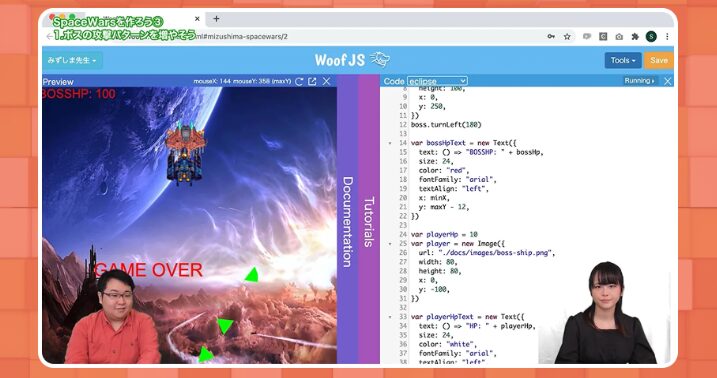Click the WoofJS dog logo
Screen dimensions: 717x378
coord(380,59)
